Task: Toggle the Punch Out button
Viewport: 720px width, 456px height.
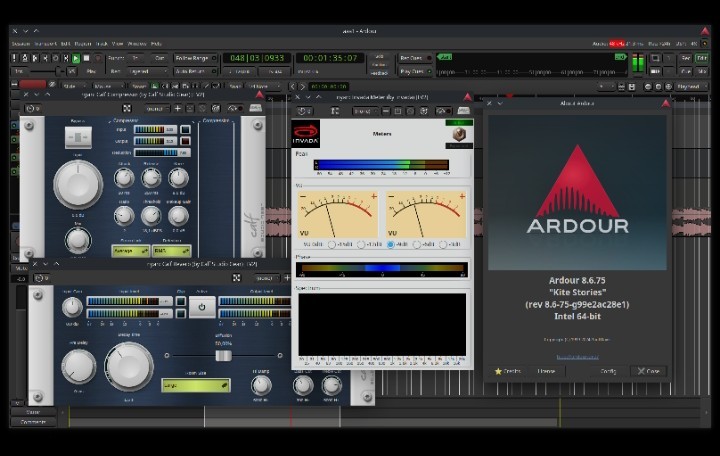Action: coord(159,58)
